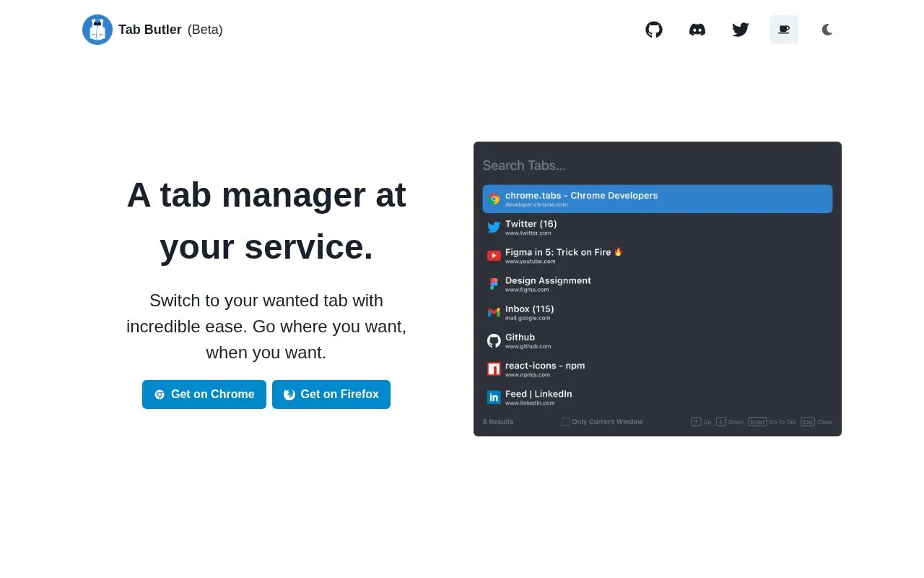Image resolution: width=924 pixels, height=578 pixels.
Task: Open the GitHub icon link in header
Action: point(654,30)
